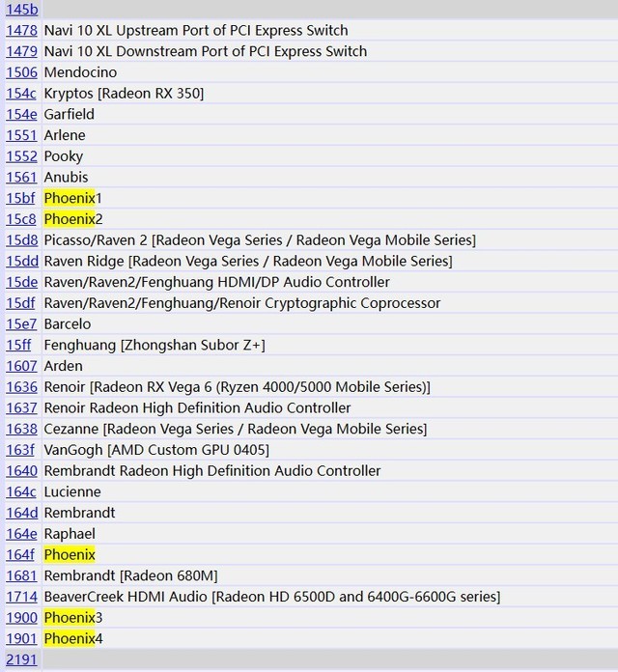Click the highlighted 'Phoenix3' name
Viewport: 618px width, 672px height.
tap(73, 619)
